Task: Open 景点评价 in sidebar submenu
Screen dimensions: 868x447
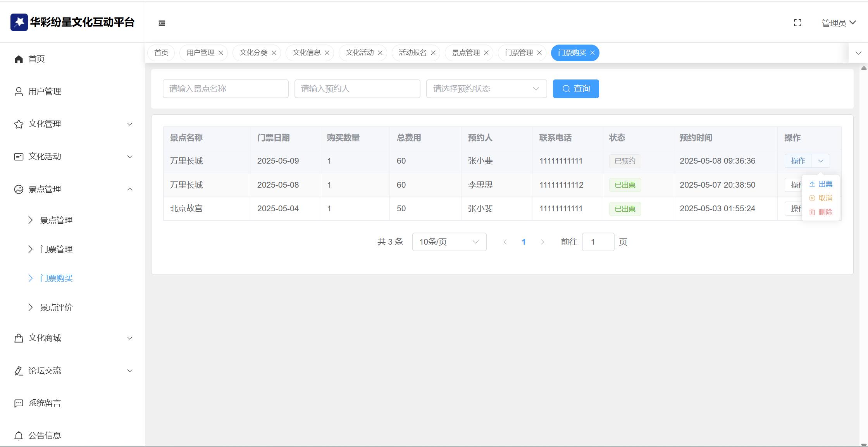Action: (56, 307)
